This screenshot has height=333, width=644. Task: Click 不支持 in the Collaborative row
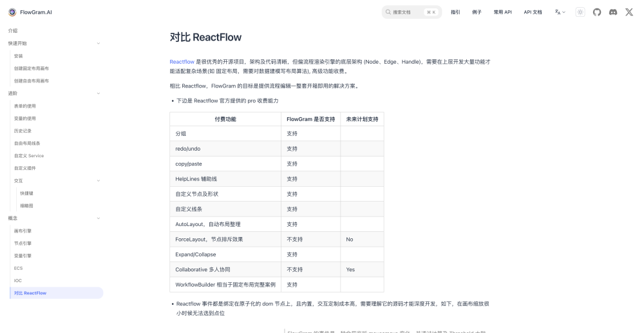click(294, 270)
